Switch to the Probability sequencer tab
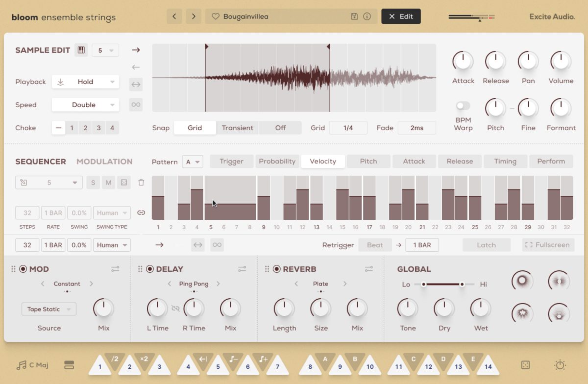This screenshot has width=588, height=384. pos(277,161)
